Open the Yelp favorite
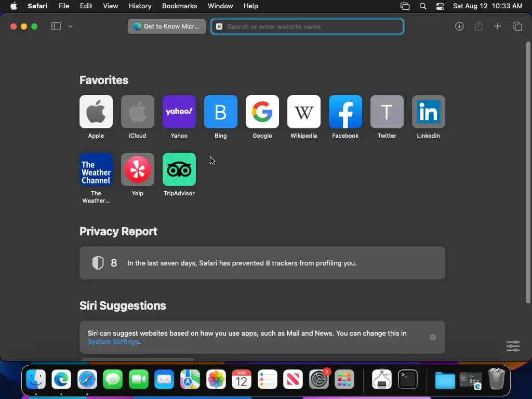Viewport: 532px width, 399px height. point(137,169)
